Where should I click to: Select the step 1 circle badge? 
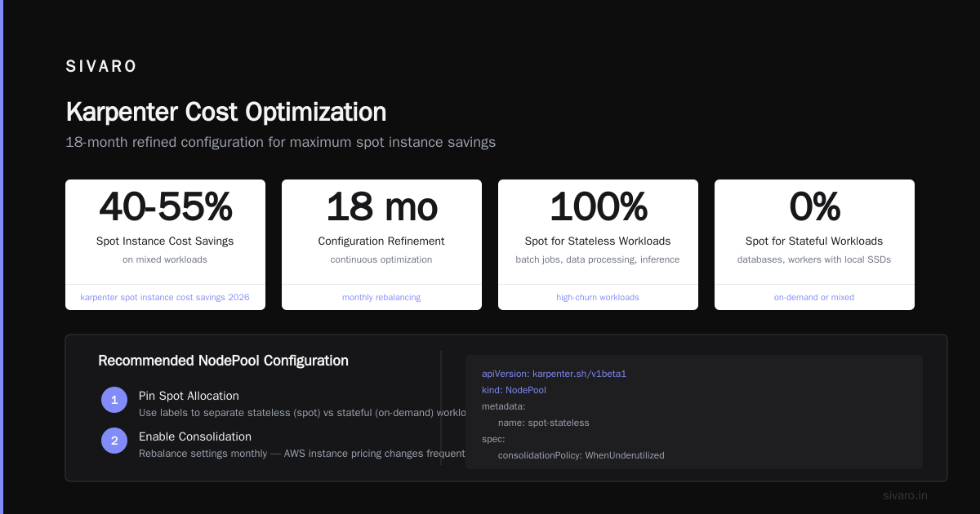[x=114, y=400]
